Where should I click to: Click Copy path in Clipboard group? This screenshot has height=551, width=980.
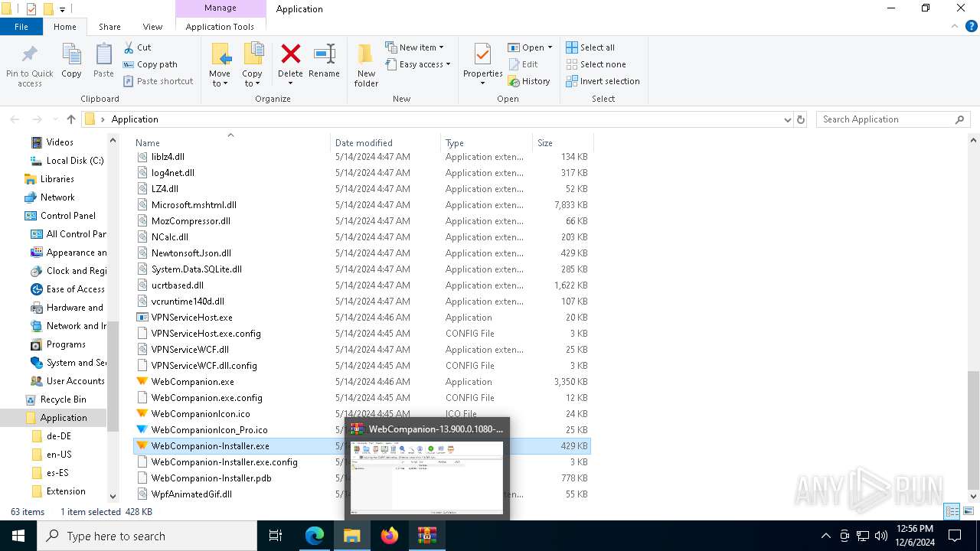150,64
